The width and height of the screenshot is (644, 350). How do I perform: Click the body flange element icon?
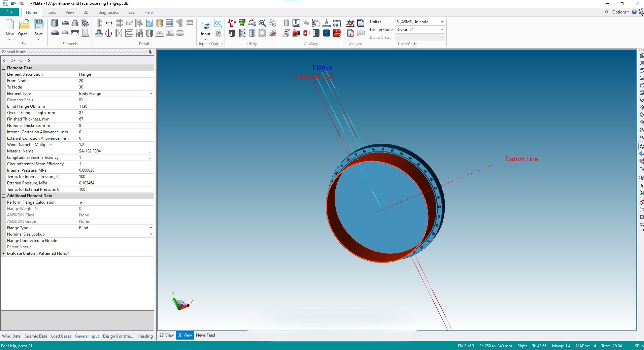tap(85, 23)
